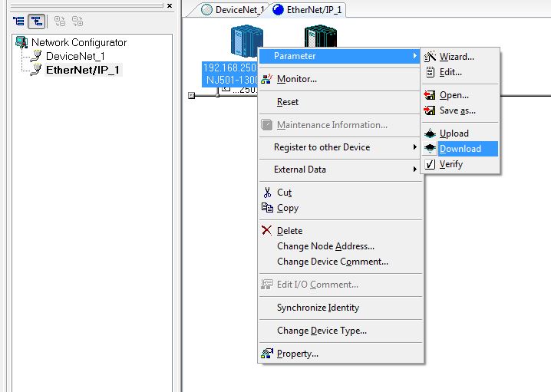The image size is (551, 392).
Task: Select Change Node Address...
Action: [340, 246]
